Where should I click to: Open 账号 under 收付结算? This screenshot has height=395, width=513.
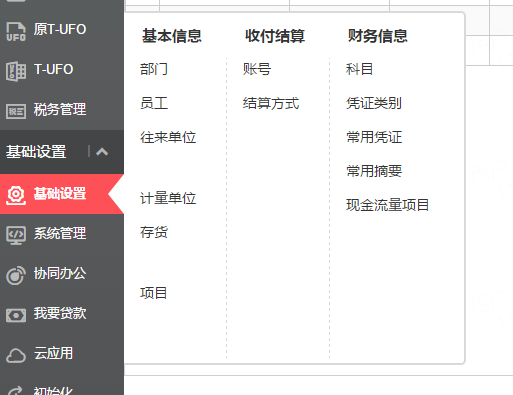click(257, 69)
